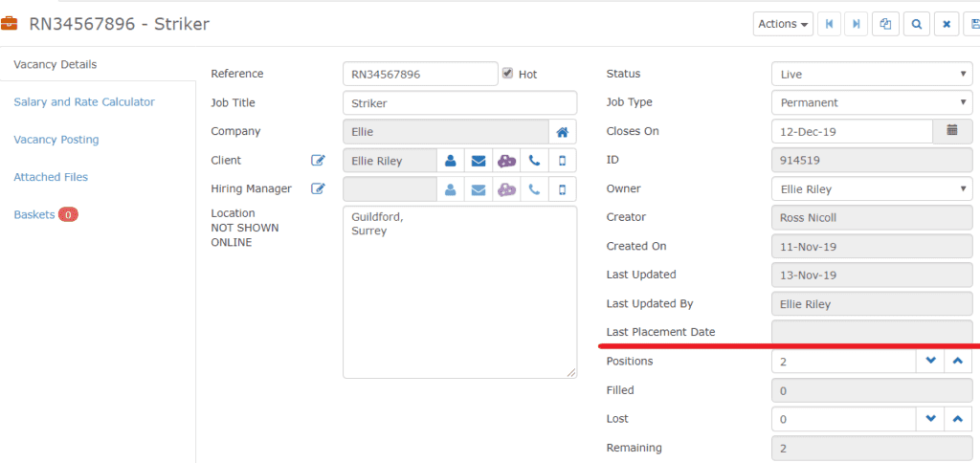Call the Hiring Manager's phone
980x463 pixels.
(534, 189)
